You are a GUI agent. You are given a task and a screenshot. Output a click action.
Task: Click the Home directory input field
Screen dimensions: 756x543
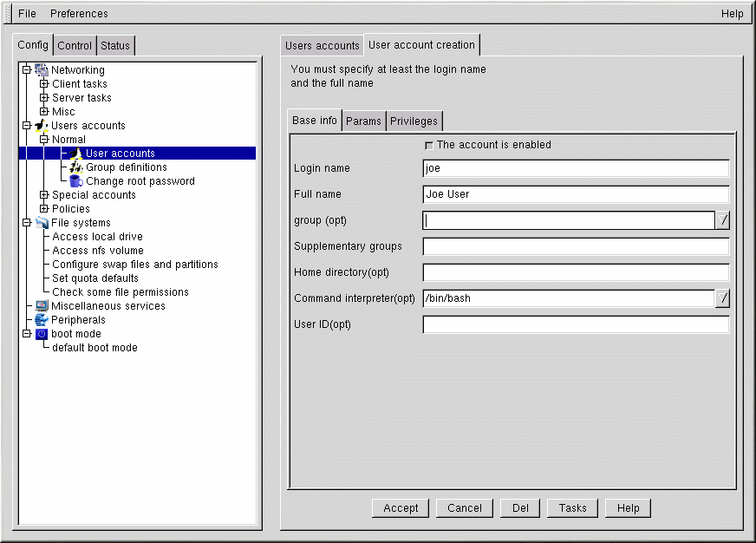click(576, 272)
